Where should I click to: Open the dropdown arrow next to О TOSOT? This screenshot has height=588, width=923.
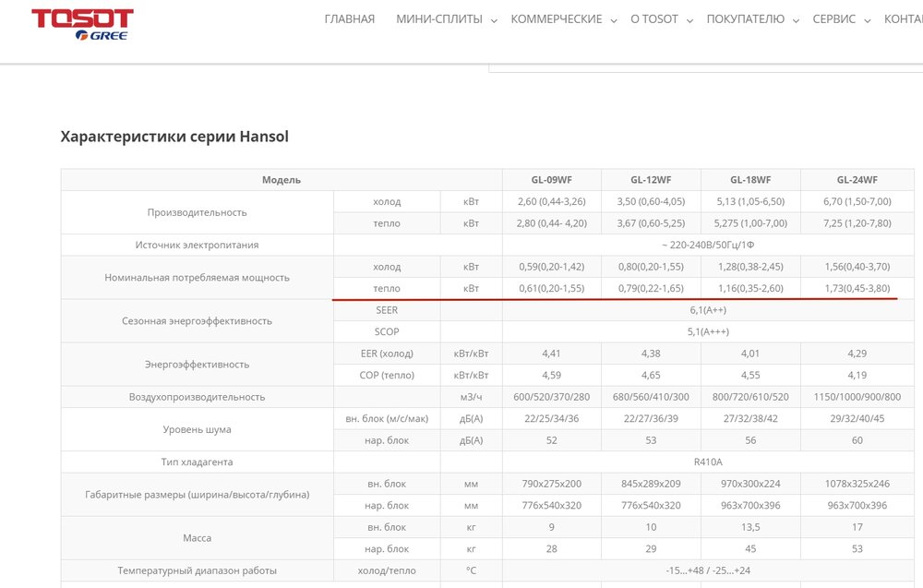[x=689, y=21]
